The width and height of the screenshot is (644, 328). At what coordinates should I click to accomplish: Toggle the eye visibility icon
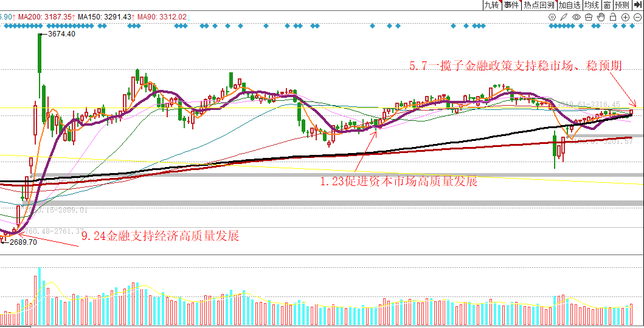pos(576,17)
